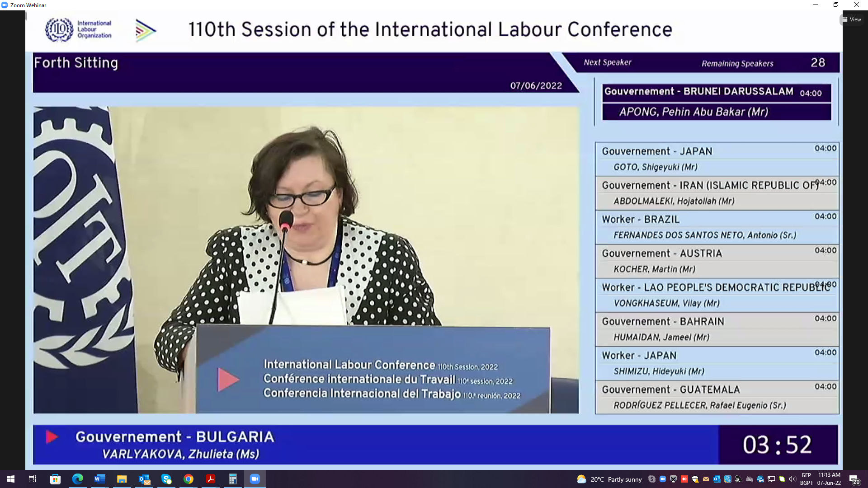The width and height of the screenshot is (868, 488).
Task: Switch to Microsoft Word on the taskbar
Action: click(x=99, y=479)
